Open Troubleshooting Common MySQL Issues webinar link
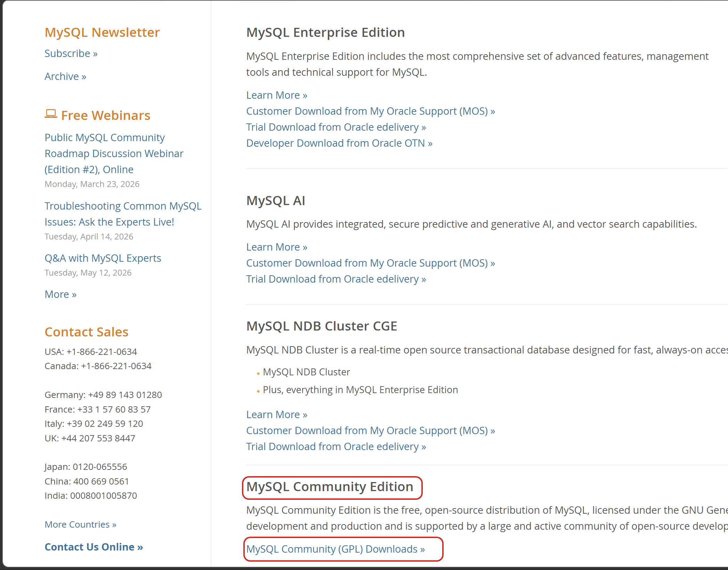Viewport: 728px width, 570px height. pos(123,214)
